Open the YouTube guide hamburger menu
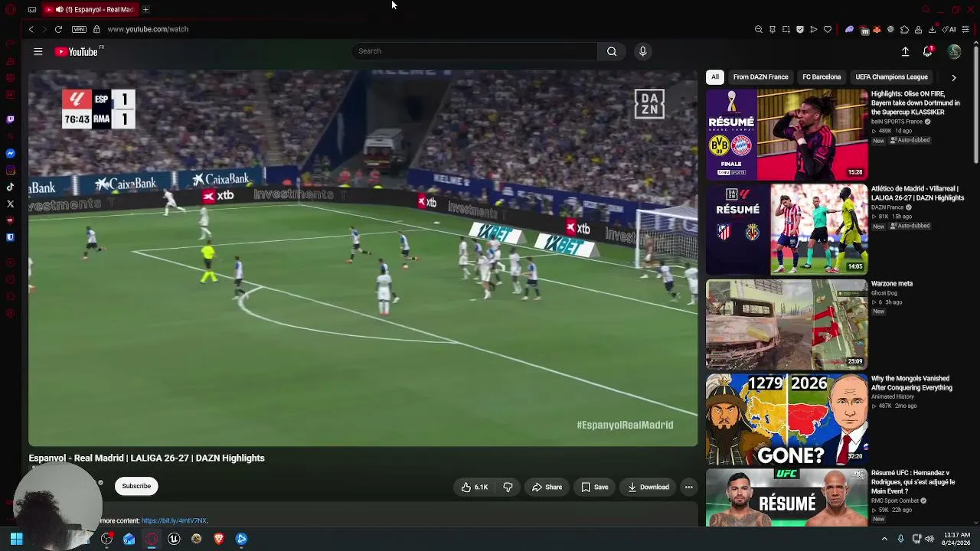Image resolution: width=980 pixels, height=551 pixels. click(x=38, y=51)
